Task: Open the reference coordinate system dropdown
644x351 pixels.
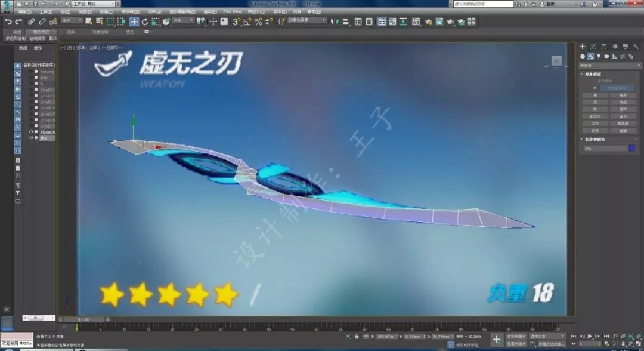Action: pos(183,20)
